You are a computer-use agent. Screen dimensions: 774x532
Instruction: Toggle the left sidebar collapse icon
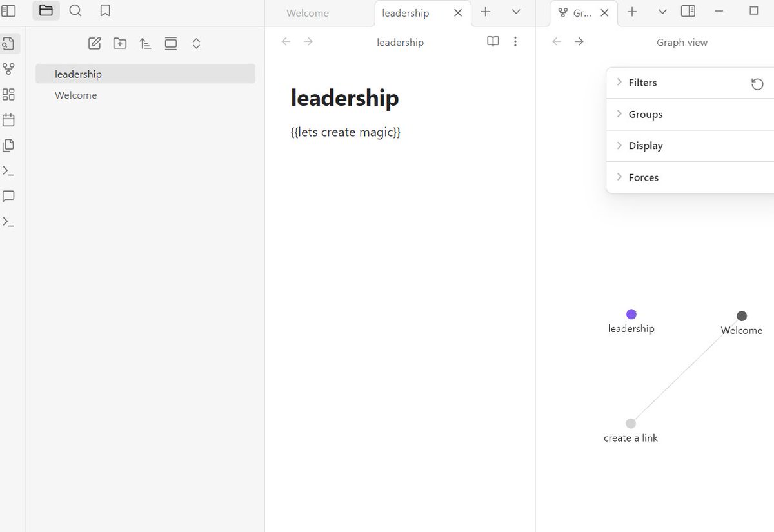click(x=8, y=10)
